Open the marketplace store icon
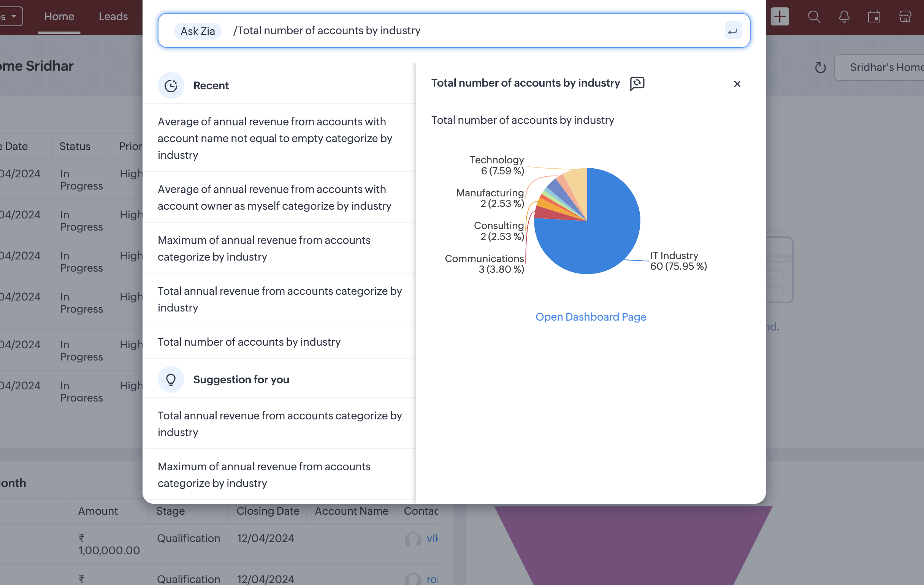 click(x=905, y=16)
